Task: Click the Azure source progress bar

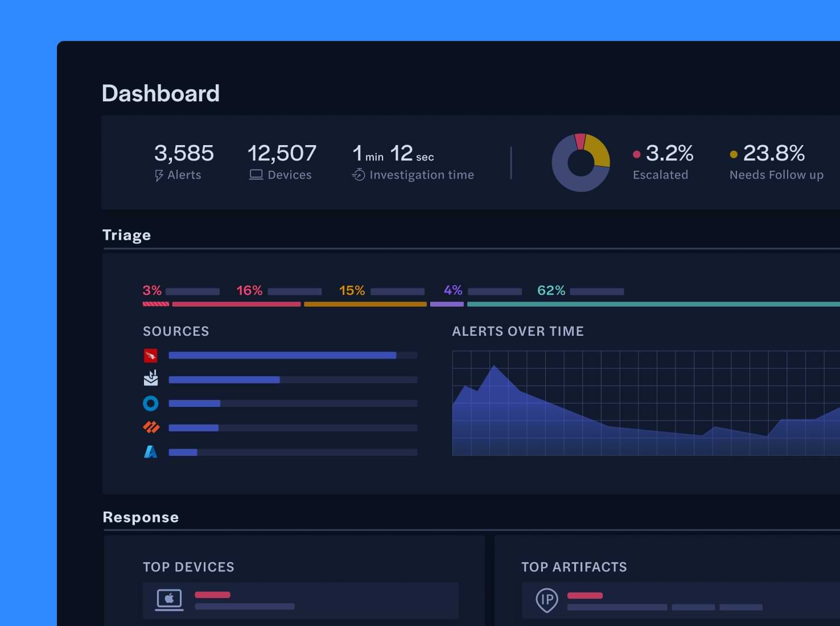Action: [293, 452]
